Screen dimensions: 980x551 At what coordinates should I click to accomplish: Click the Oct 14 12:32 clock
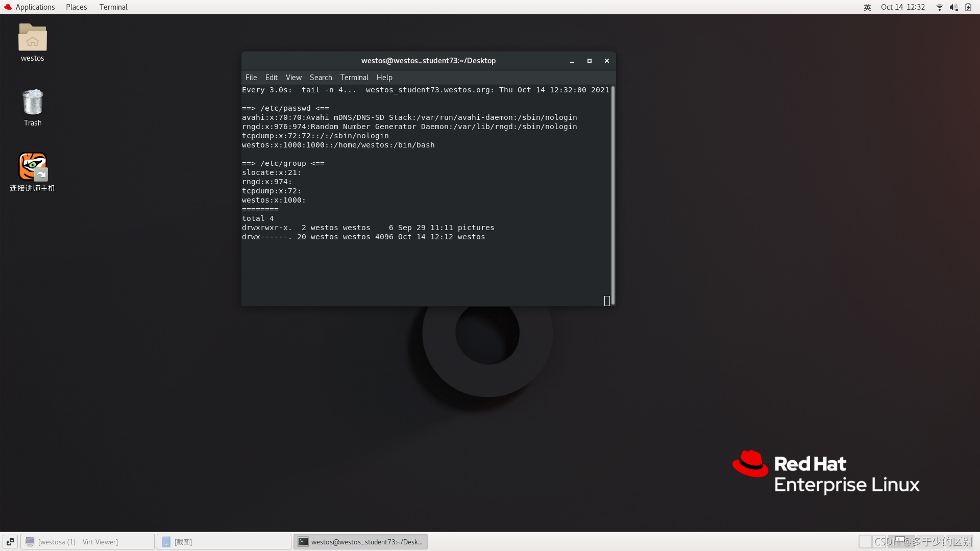(x=902, y=7)
